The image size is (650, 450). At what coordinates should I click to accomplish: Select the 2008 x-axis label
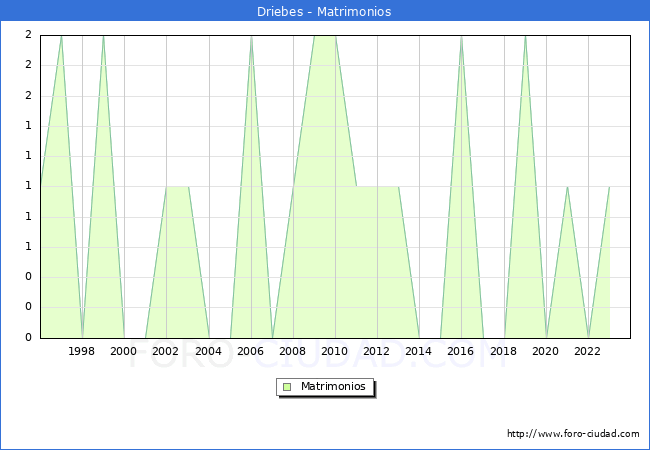[292, 351]
